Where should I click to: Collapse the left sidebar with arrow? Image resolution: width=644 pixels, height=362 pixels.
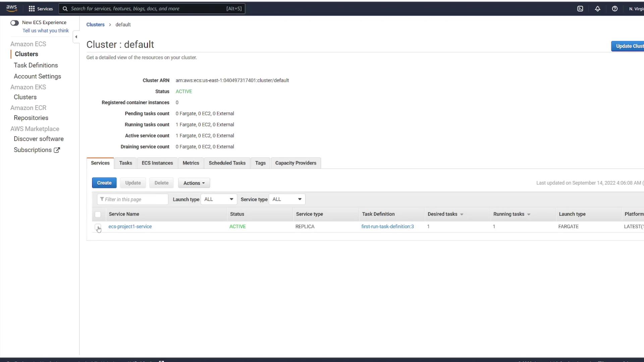pos(76,37)
